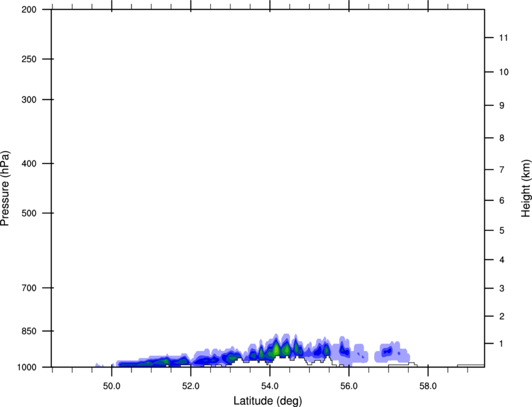The height and width of the screenshot is (407, 532).
Task: Click the 6 km height label
Action: point(502,200)
